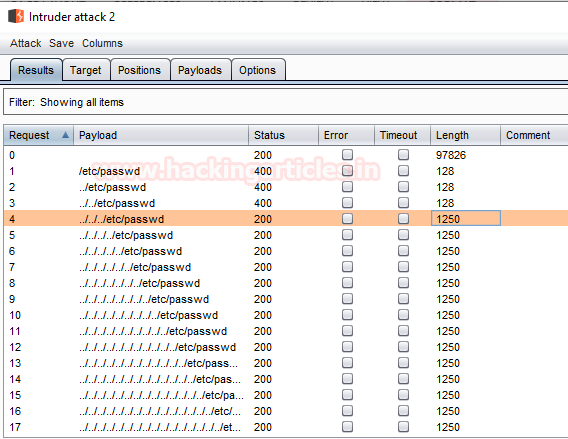The height and width of the screenshot is (439, 568).
Task: Open the Attack menu
Action: (x=25, y=43)
